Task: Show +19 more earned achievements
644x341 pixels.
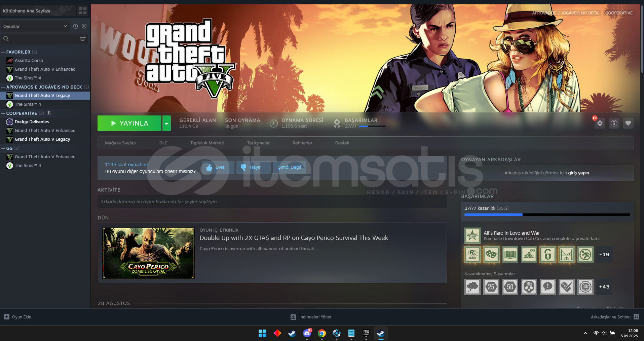Action: (x=604, y=254)
